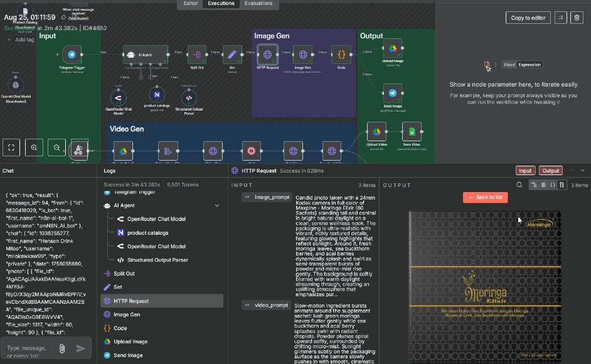Switch to the Editor tab
Image resolution: width=591 pixels, height=364 pixels.
coord(190,3)
